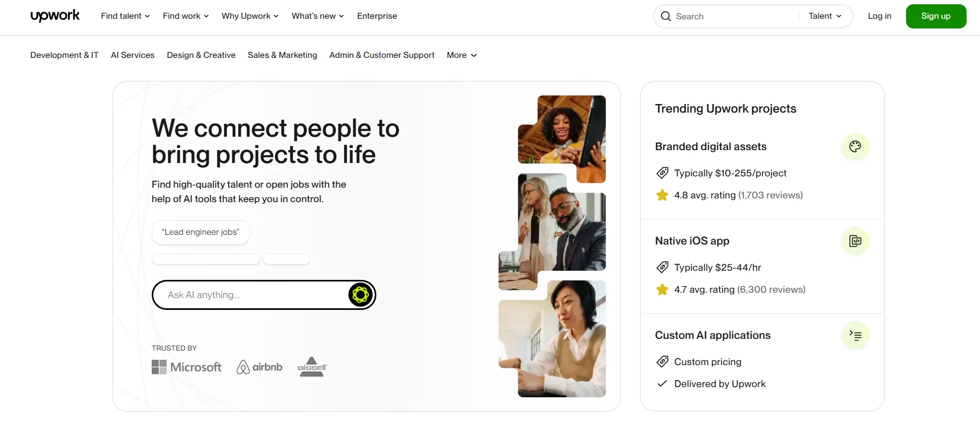Open Design & Creative category
The height and width of the screenshot is (430, 980).
201,55
